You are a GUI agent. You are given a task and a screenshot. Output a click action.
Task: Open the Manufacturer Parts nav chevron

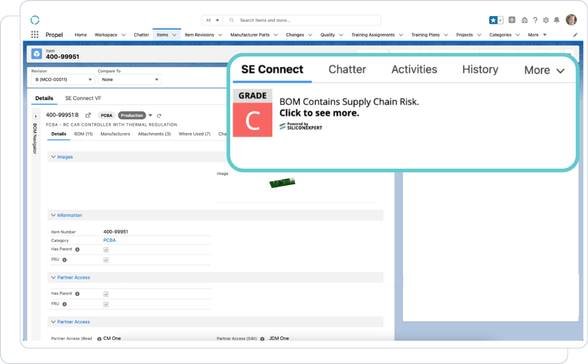[276, 35]
